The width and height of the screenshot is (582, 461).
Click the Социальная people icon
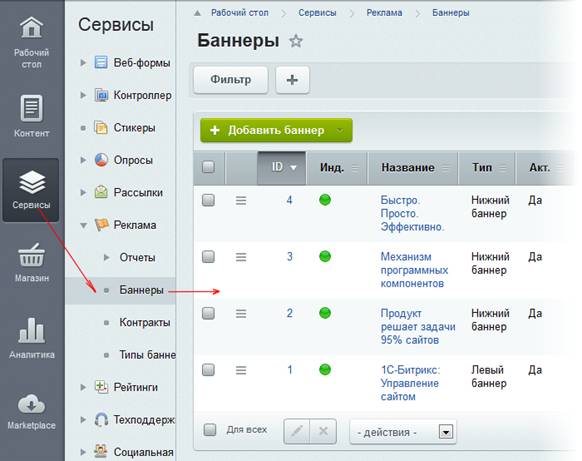point(101,451)
